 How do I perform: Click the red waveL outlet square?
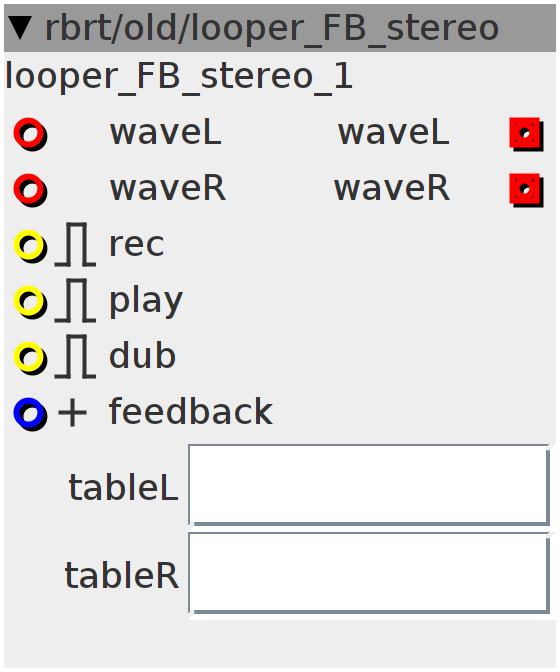click(x=527, y=134)
